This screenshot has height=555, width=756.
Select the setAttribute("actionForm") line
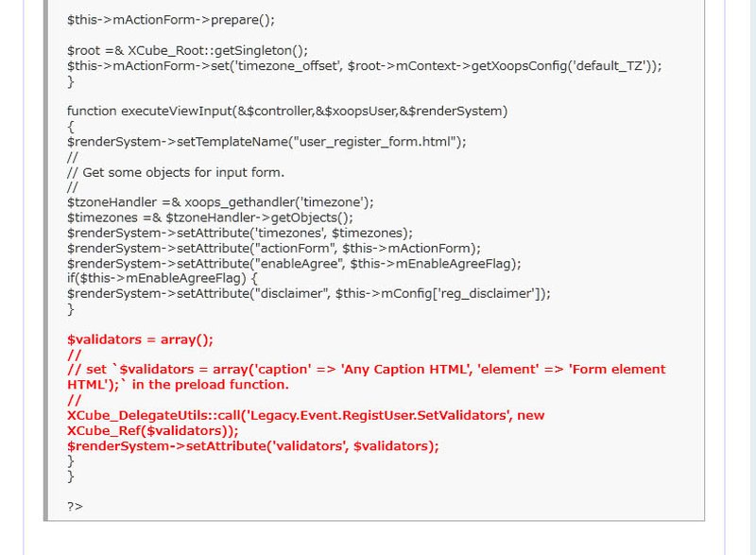pyautogui.click(x=274, y=249)
